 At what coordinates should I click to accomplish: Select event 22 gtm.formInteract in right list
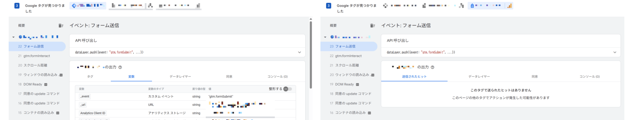[349, 56]
